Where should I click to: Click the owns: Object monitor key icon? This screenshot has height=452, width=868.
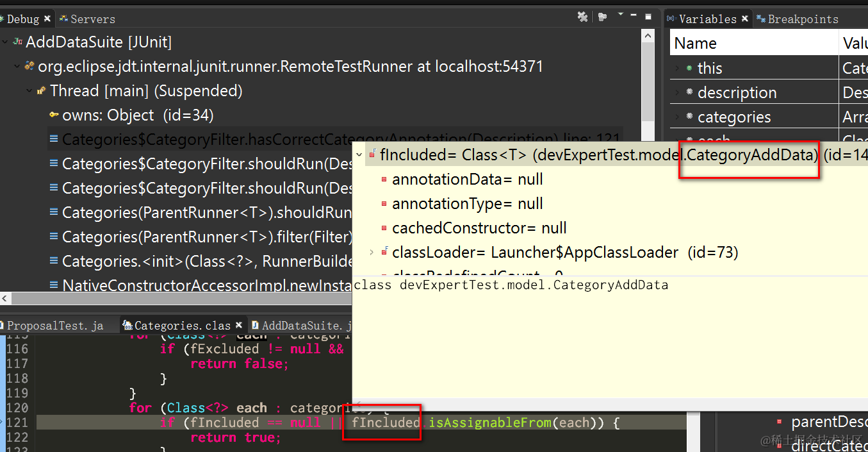(x=54, y=115)
